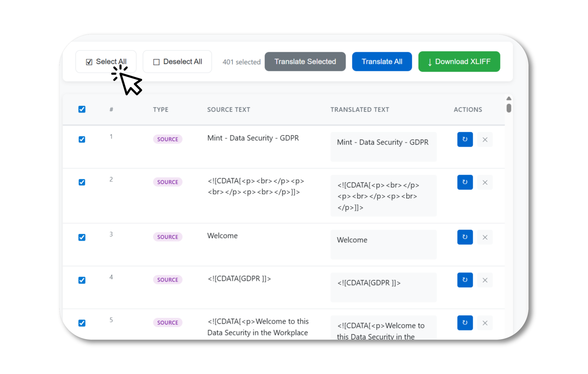588x374 pixels.
Task: Click the X icon for Welcome row
Action: pos(485,237)
